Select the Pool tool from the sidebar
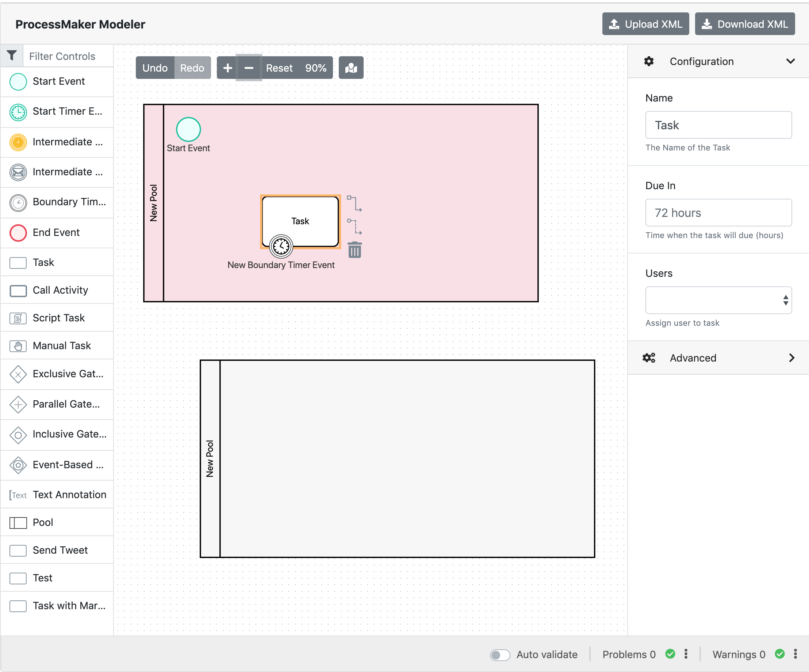 42,523
